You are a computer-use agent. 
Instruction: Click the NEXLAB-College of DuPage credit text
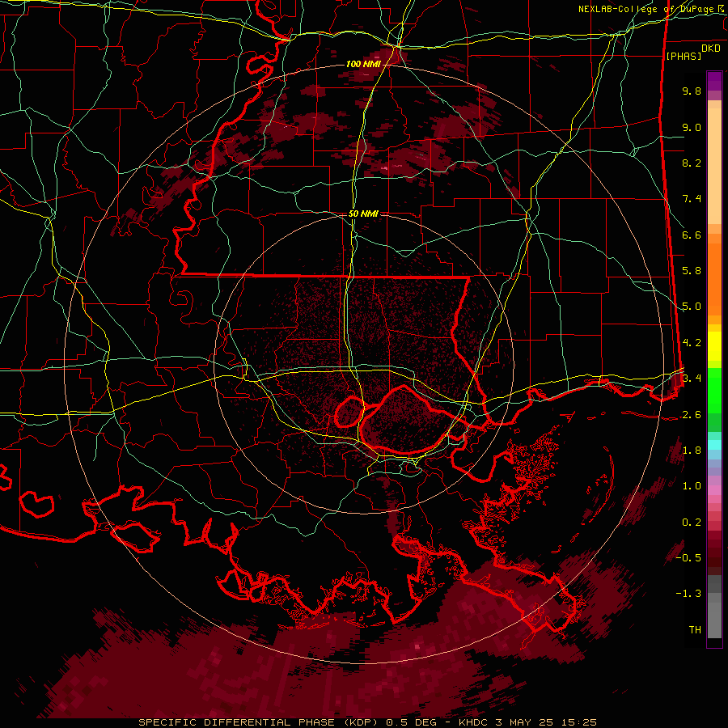[648, 9]
